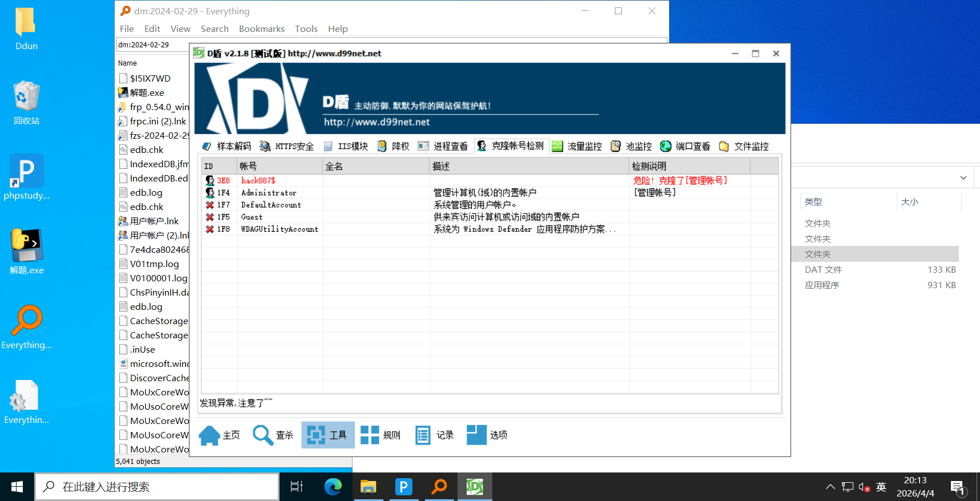Select the Administrator account row
This screenshot has height=501, width=980.
tap(490, 193)
